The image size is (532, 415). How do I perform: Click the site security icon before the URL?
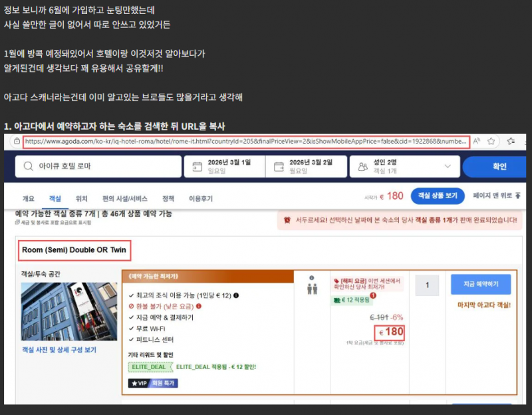(x=18, y=142)
